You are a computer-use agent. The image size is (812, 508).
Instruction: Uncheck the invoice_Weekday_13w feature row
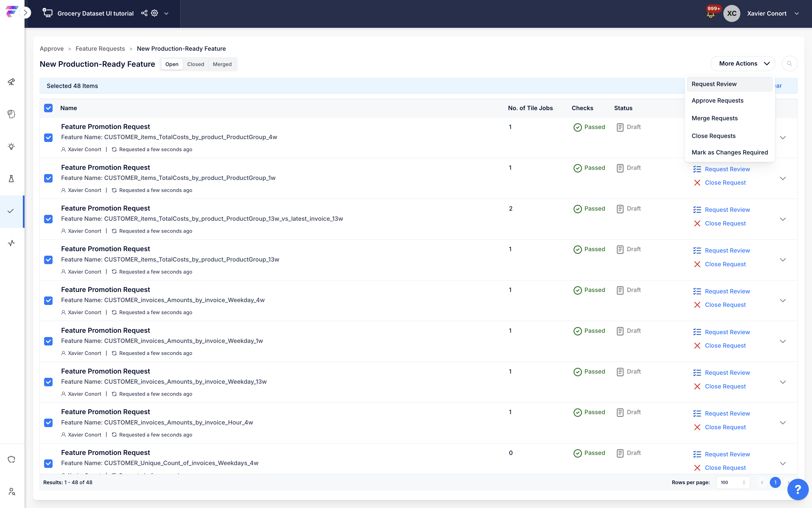48,382
